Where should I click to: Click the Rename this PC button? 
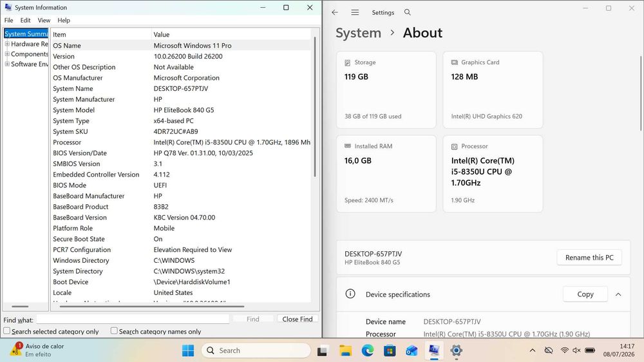[x=589, y=258]
